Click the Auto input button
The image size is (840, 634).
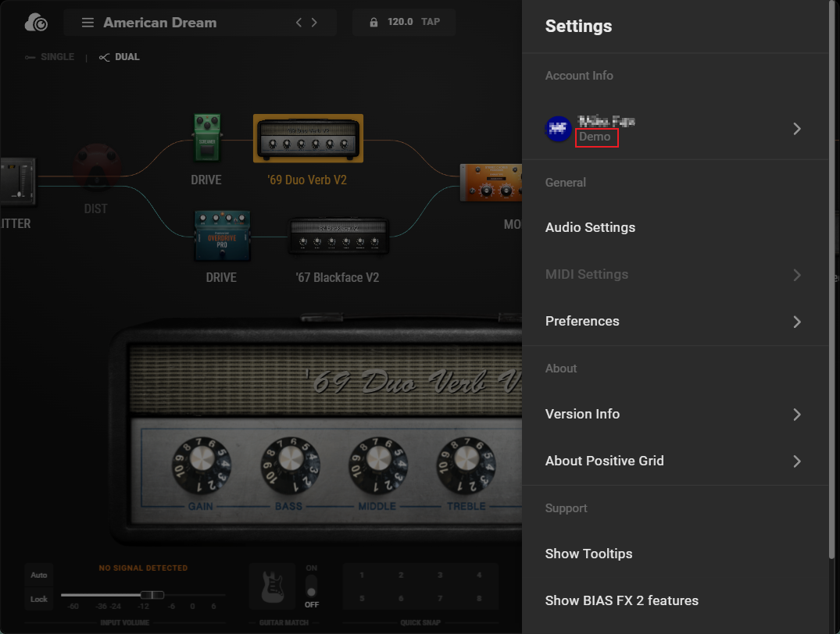[x=38, y=575]
